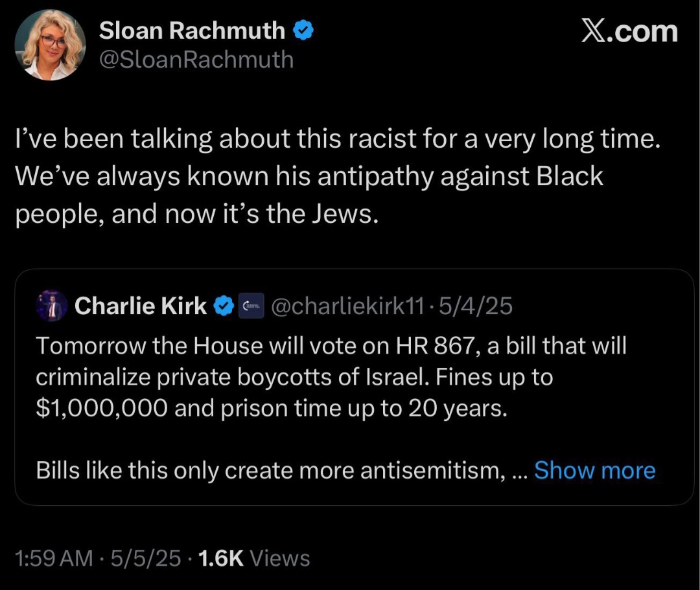Open Sloan Rachmuth's profile picture

(x=50, y=45)
